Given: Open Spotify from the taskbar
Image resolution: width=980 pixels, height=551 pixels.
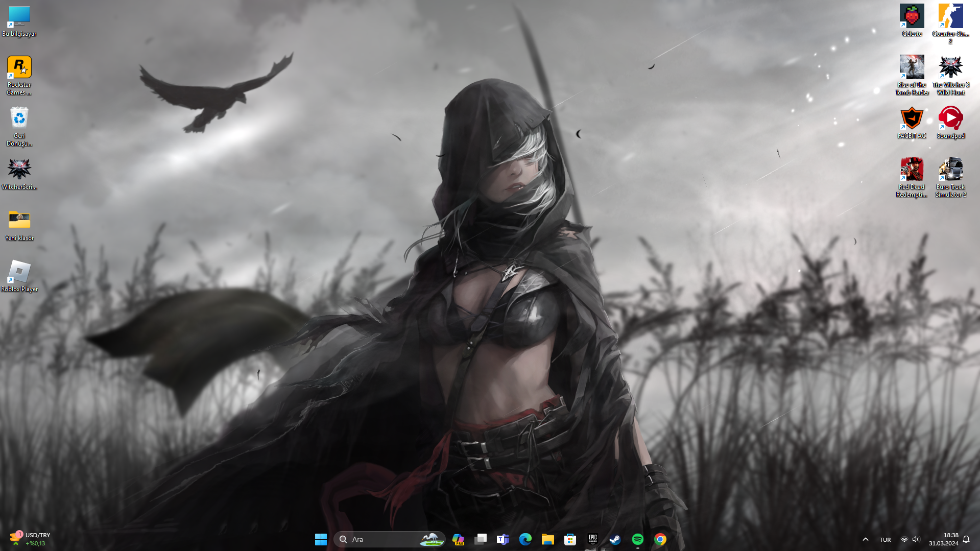Looking at the screenshot, I should coord(638,539).
